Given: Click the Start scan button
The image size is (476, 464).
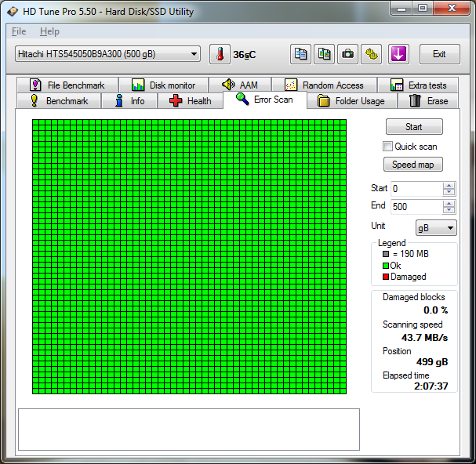Looking at the screenshot, I should pos(414,126).
